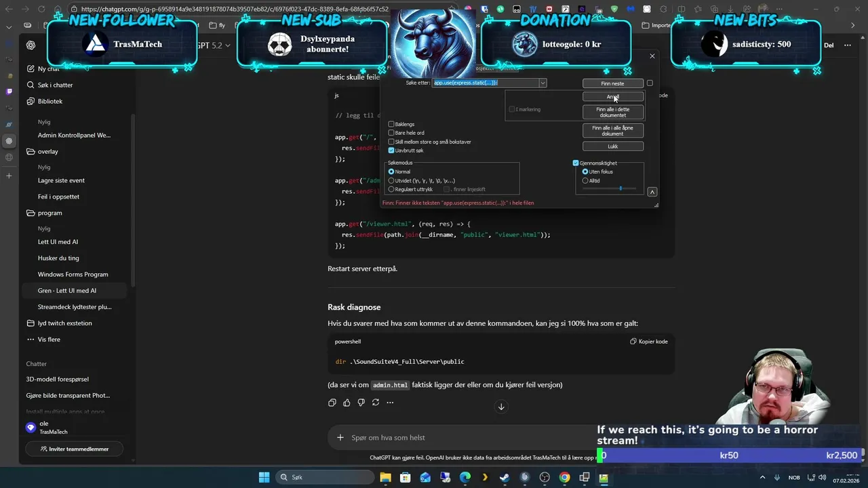868x488 pixels.
Task: Enable the Bare hele ord checkbox
Action: click(x=391, y=133)
